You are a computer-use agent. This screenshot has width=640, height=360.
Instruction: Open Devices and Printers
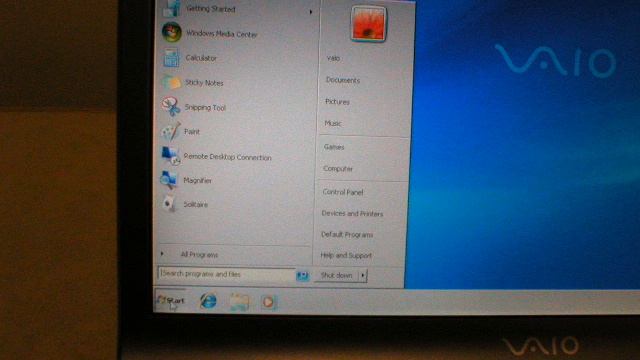352,213
